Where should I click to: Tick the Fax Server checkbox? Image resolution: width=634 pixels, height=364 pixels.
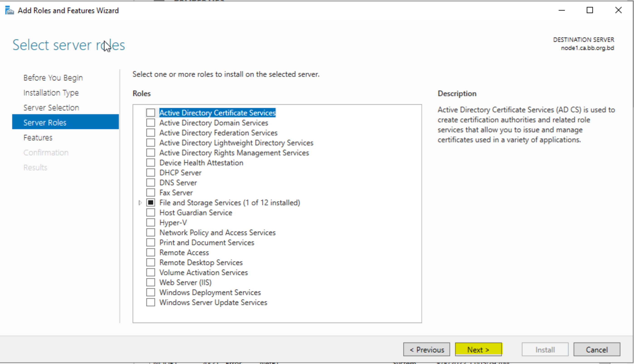coord(150,193)
